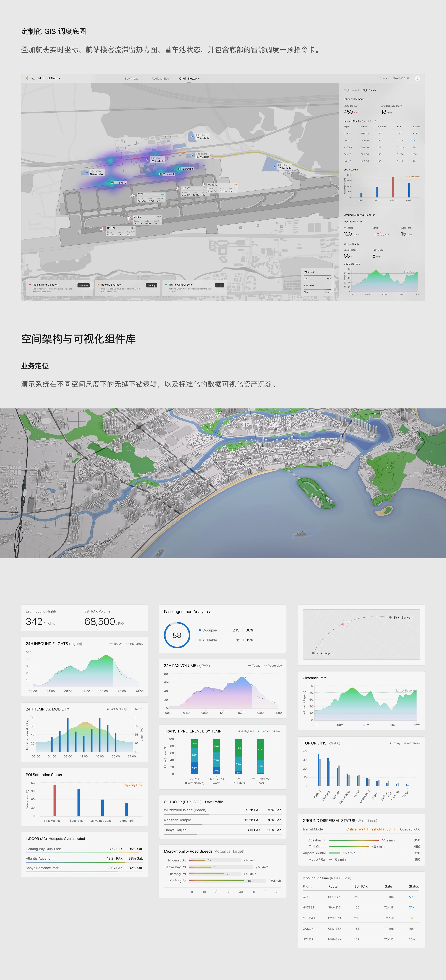Screen dimensions: 446x980
Task: Switch to the Regional Eco tab
Action: click(160, 79)
